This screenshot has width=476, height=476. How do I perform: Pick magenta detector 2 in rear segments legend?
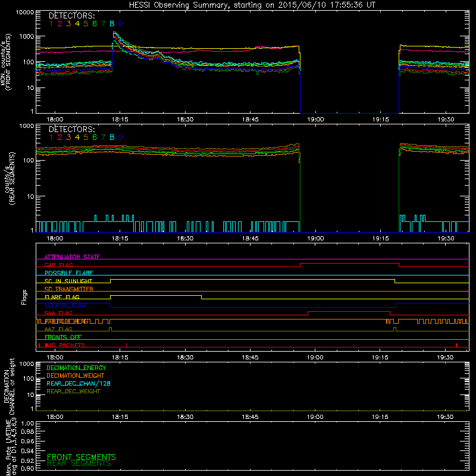coord(60,137)
